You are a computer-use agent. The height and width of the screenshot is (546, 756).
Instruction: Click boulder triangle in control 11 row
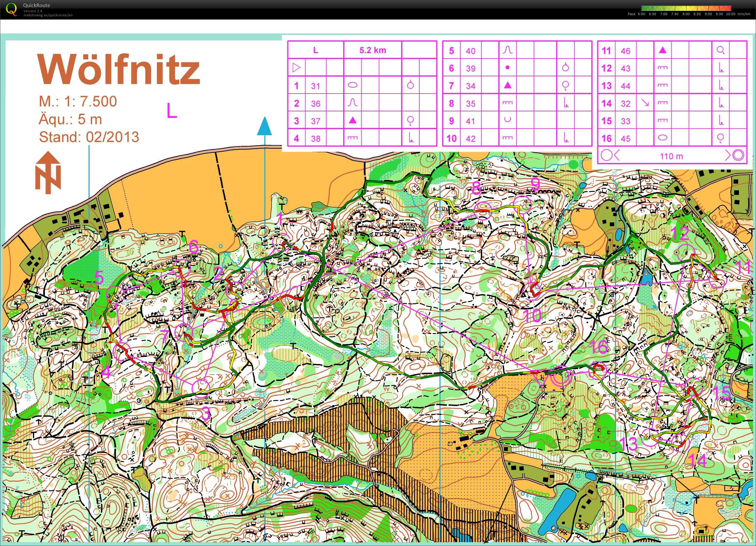point(663,50)
